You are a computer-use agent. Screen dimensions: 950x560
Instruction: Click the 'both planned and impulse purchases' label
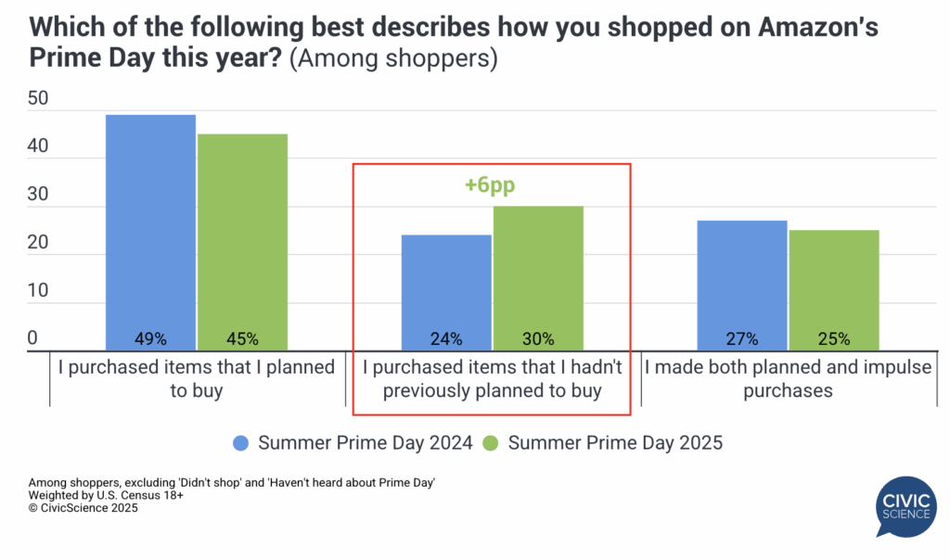tap(788, 378)
